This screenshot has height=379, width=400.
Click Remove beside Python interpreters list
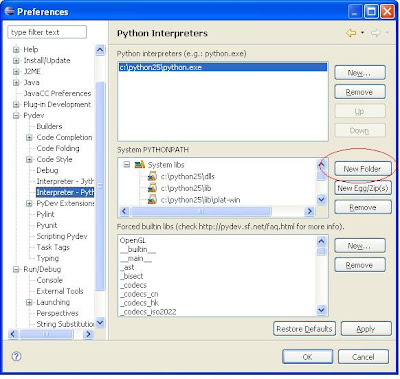point(360,92)
